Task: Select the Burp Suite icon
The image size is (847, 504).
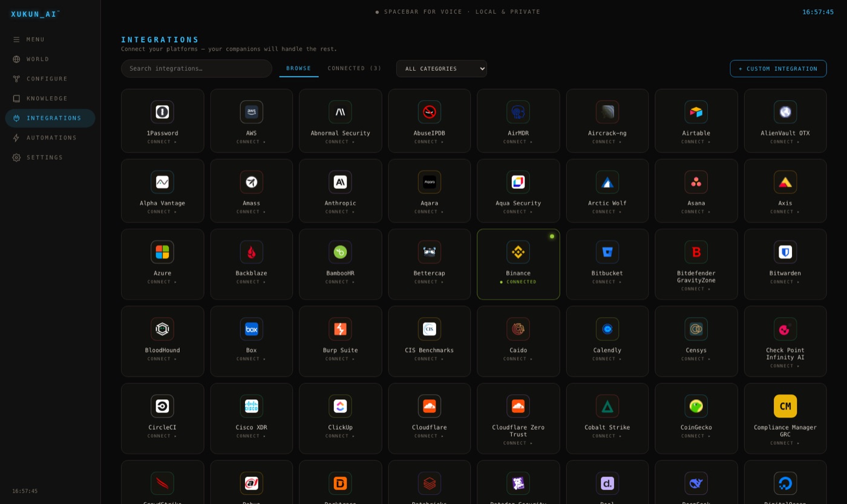Action: coord(340,329)
